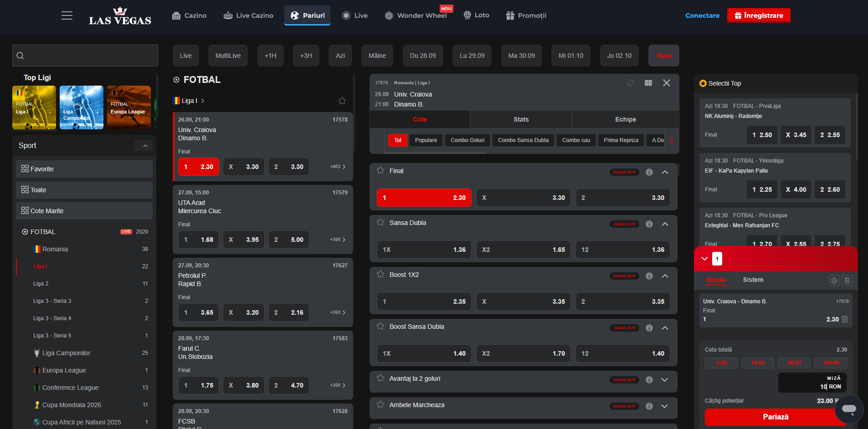Collapse the Sport sidebar section
868x429 pixels.
(145, 146)
